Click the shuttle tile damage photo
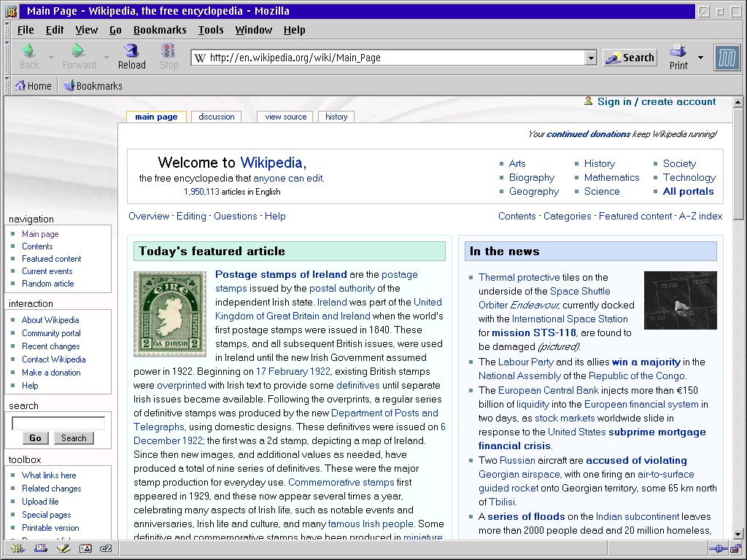This screenshot has height=560, width=747. point(681,300)
